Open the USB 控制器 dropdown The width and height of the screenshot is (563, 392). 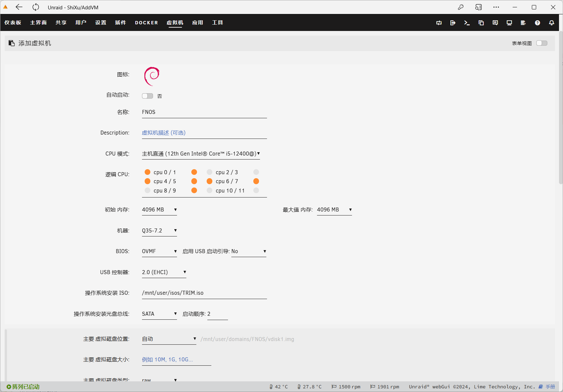pyautogui.click(x=164, y=272)
